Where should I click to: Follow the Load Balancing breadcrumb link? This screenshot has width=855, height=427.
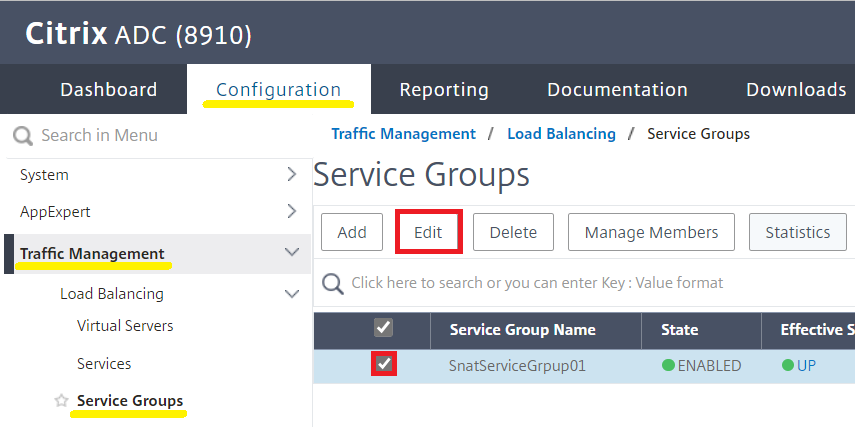pyautogui.click(x=561, y=134)
